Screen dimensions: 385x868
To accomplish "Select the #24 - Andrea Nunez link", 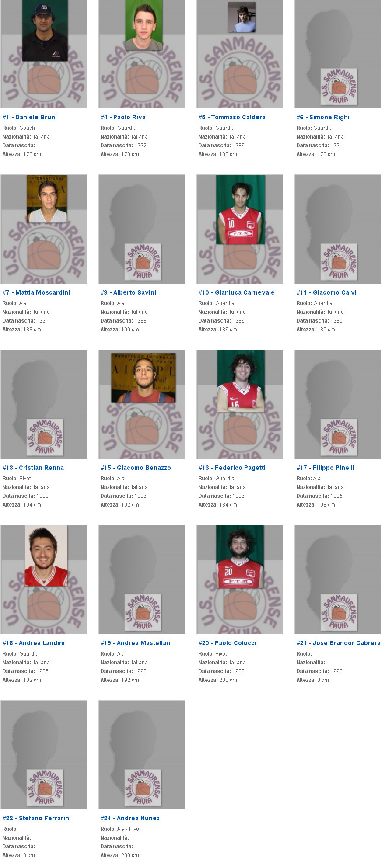I will tap(130, 818).
